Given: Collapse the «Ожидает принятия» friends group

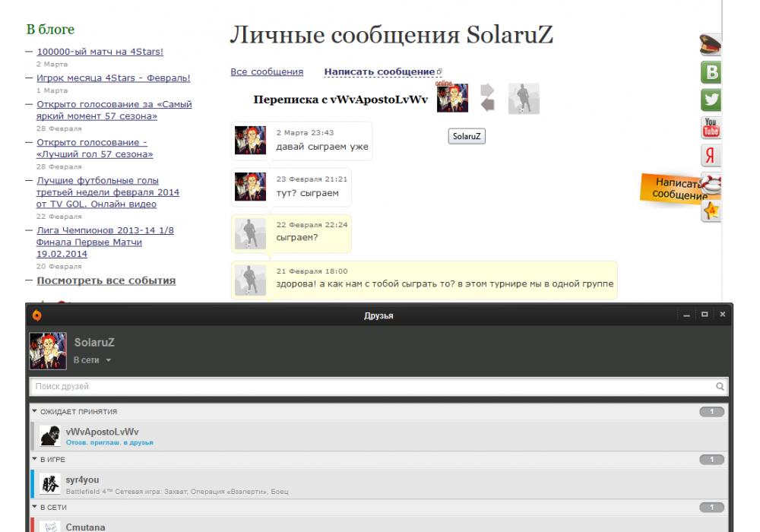Looking at the screenshot, I should coord(35,411).
